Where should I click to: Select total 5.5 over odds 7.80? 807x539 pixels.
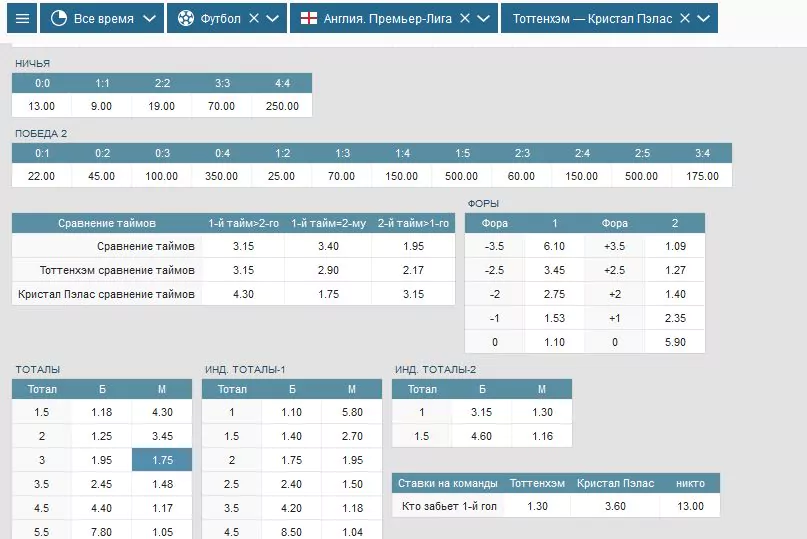(x=101, y=532)
